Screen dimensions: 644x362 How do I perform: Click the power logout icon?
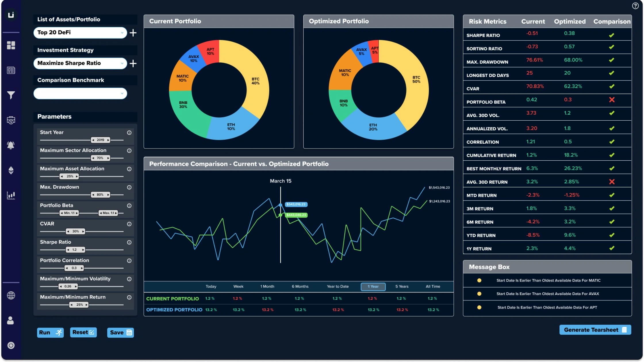pos(11,345)
